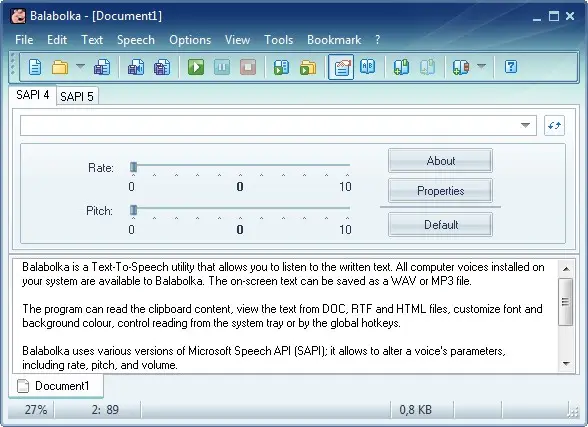Click the red Stop speech button
Viewport: 588px width, 427px height.
[x=248, y=67]
